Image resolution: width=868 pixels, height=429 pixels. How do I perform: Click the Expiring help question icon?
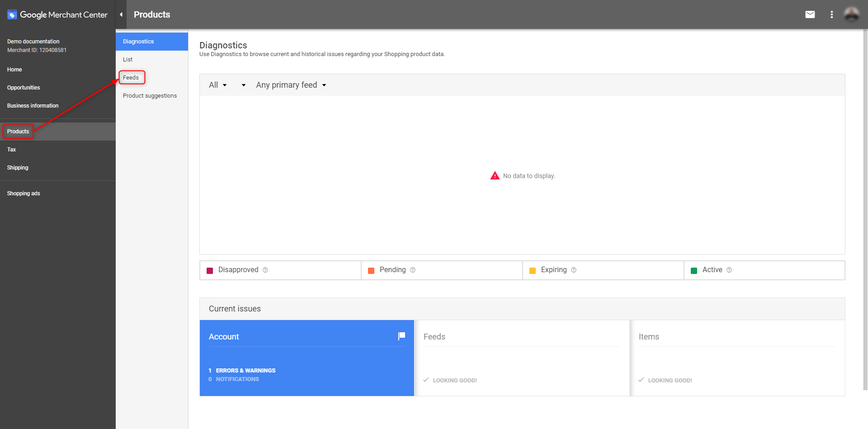click(x=574, y=270)
